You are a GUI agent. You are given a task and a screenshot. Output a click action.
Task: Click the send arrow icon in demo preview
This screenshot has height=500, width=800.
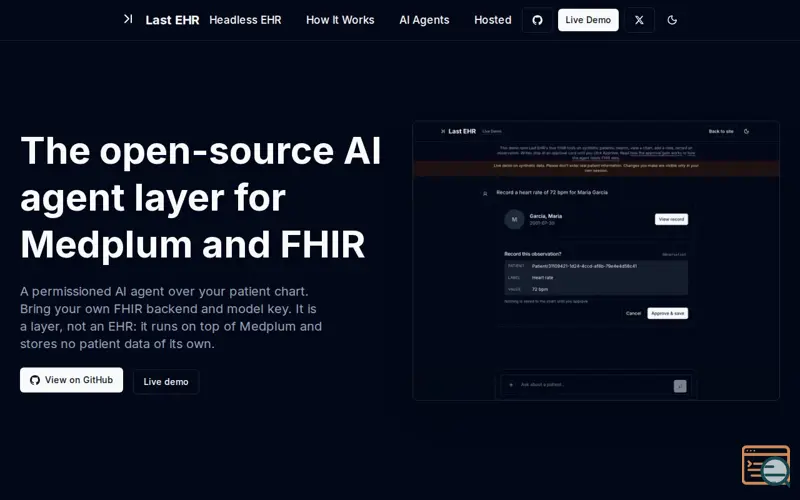[x=680, y=386]
